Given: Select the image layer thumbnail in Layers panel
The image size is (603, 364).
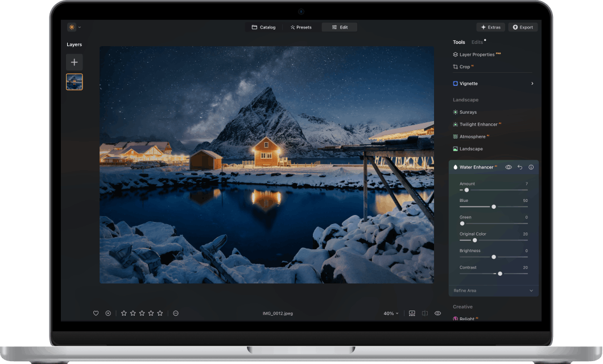Looking at the screenshot, I should point(74,81).
